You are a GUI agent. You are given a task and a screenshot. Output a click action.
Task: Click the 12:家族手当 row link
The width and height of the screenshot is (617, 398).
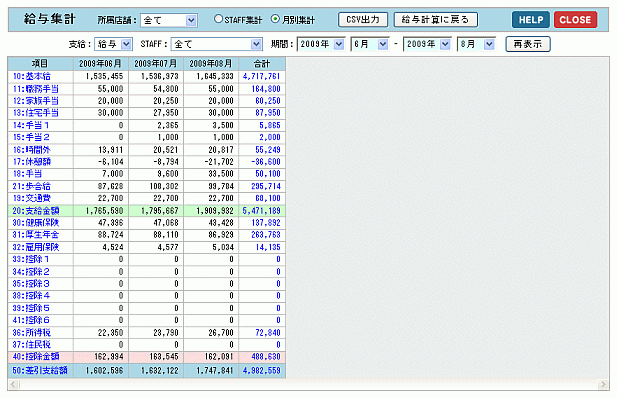click(x=35, y=101)
